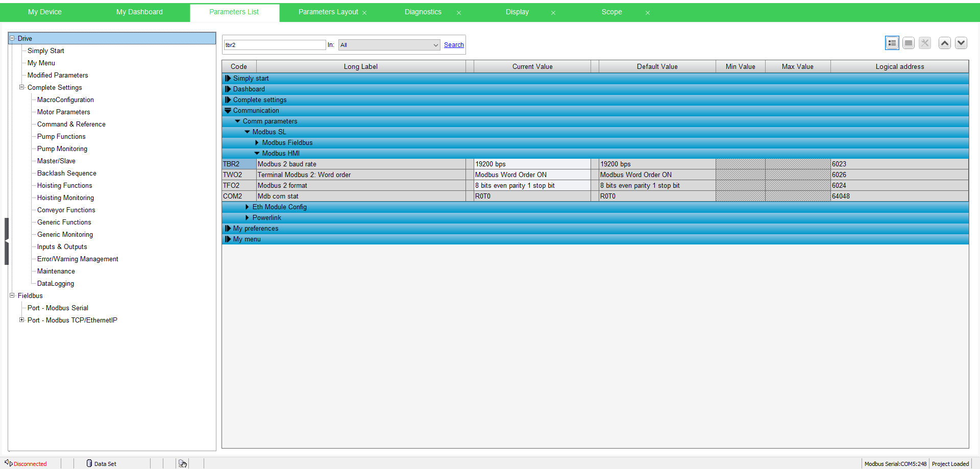Close the Scope tab
980x469 pixels.
[x=648, y=13]
